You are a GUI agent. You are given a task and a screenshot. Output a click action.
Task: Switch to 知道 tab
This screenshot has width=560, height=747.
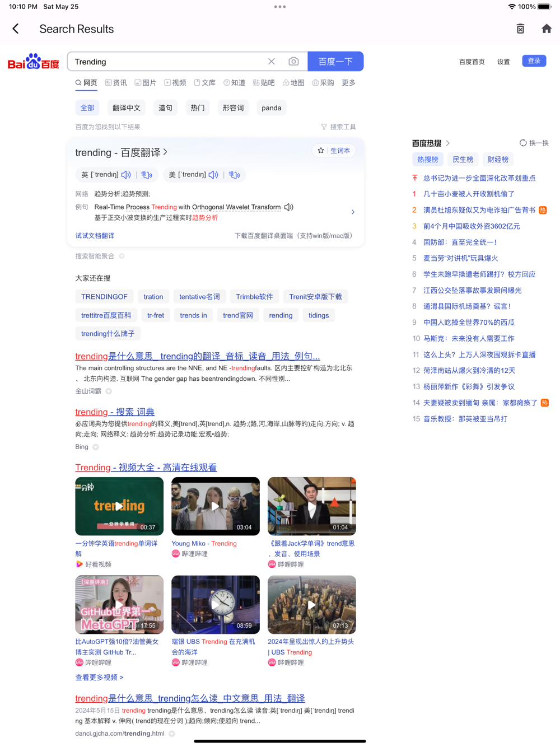(235, 83)
